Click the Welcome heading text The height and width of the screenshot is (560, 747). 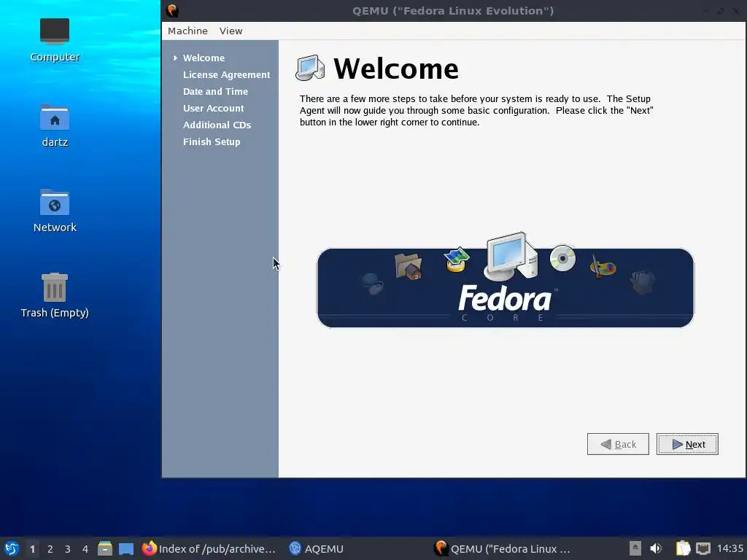396,69
